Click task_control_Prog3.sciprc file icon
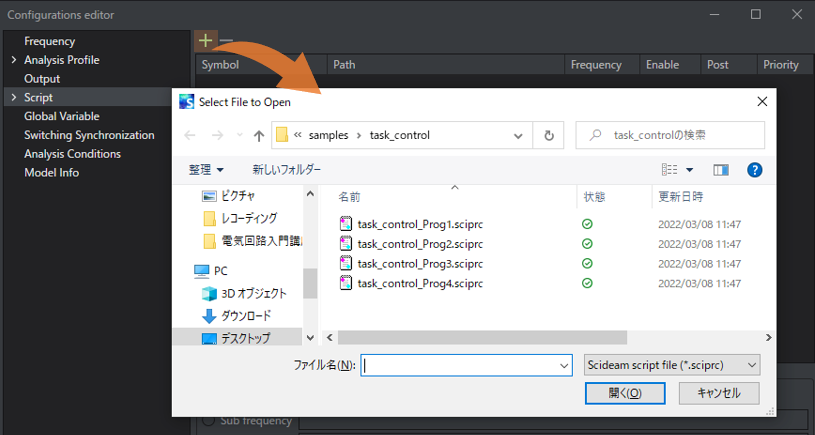Image resolution: width=815 pixels, height=435 pixels. [346, 263]
